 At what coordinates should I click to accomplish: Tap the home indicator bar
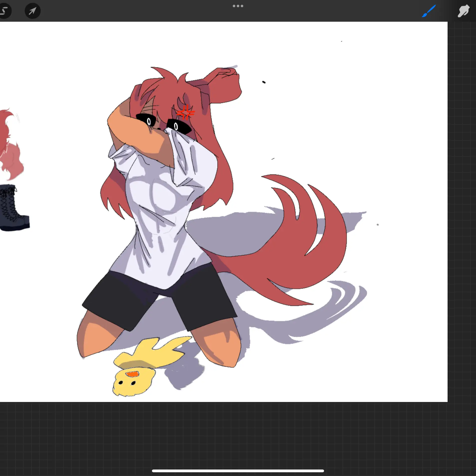pyautogui.click(x=238, y=471)
